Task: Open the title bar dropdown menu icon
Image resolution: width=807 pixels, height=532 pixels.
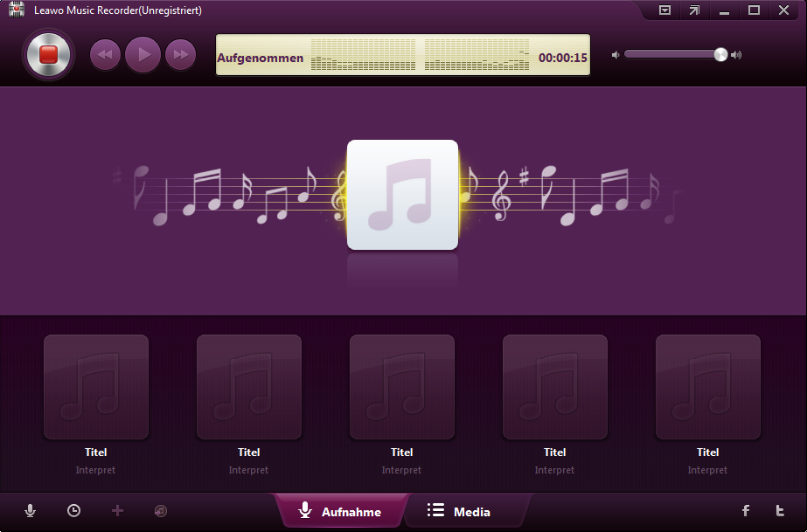Action: (x=664, y=10)
